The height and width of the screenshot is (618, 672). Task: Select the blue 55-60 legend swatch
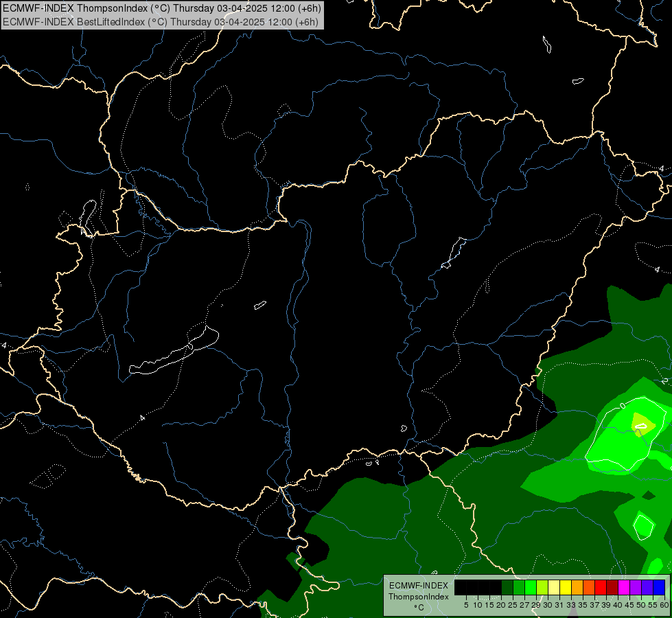659,587
